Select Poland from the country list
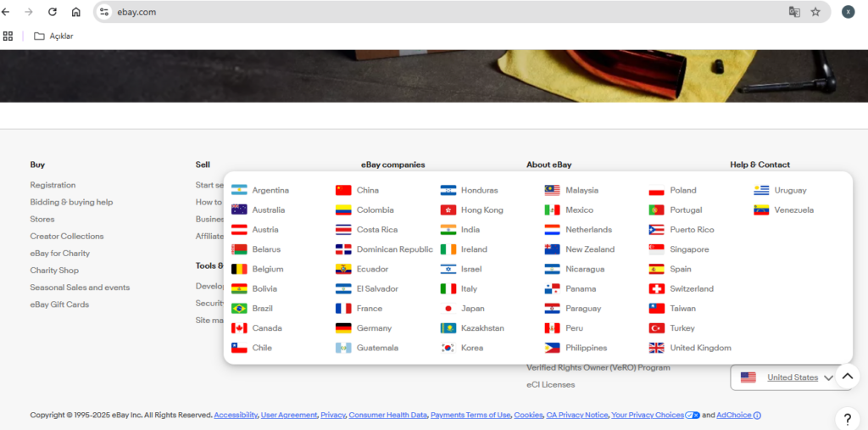868x430 pixels. pos(683,190)
